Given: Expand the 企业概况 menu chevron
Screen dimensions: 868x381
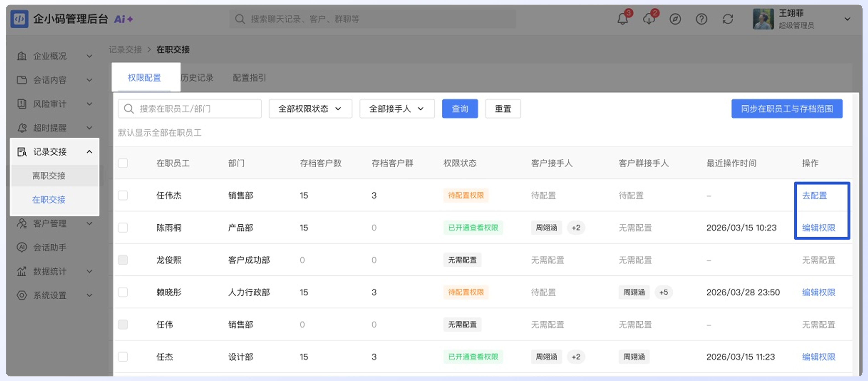Looking at the screenshot, I should pos(89,56).
